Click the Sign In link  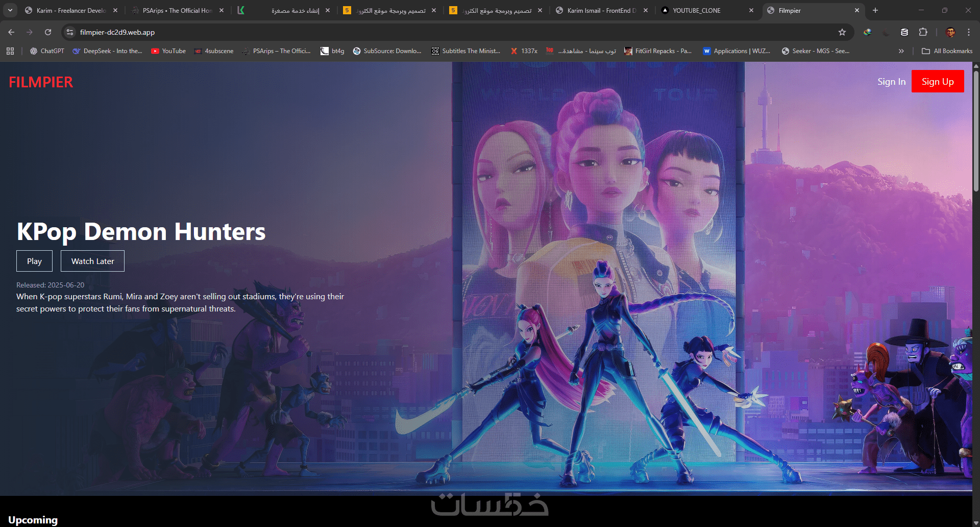coord(892,82)
